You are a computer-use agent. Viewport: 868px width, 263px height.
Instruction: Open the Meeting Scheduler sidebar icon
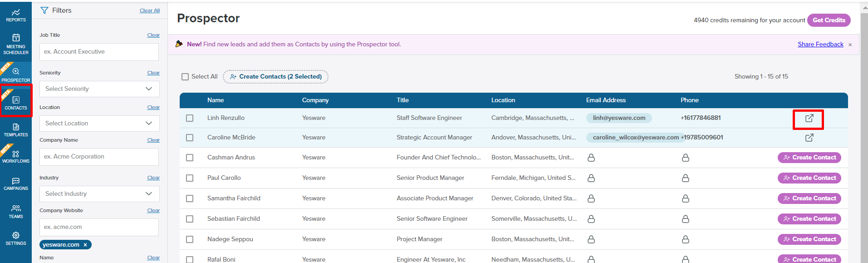click(16, 44)
